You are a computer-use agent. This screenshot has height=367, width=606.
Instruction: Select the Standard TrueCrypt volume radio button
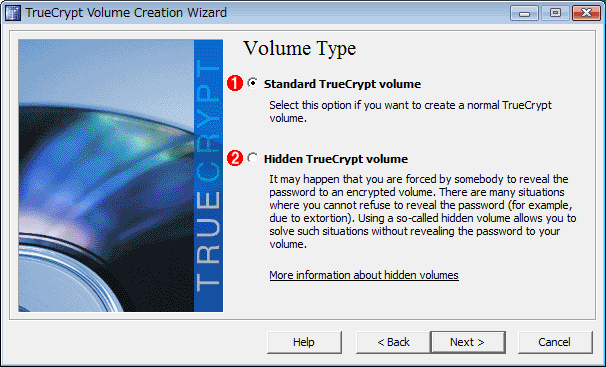tap(253, 83)
